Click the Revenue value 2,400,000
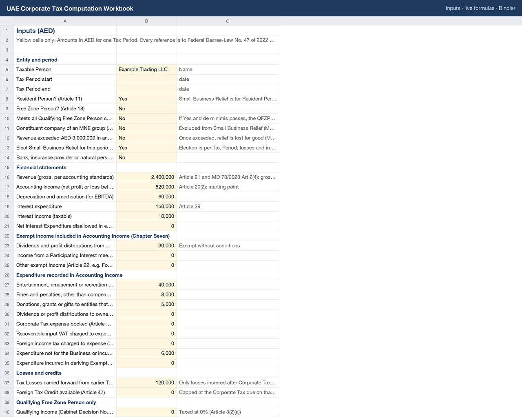This screenshot has height=420, width=522. tap(146, 177)
